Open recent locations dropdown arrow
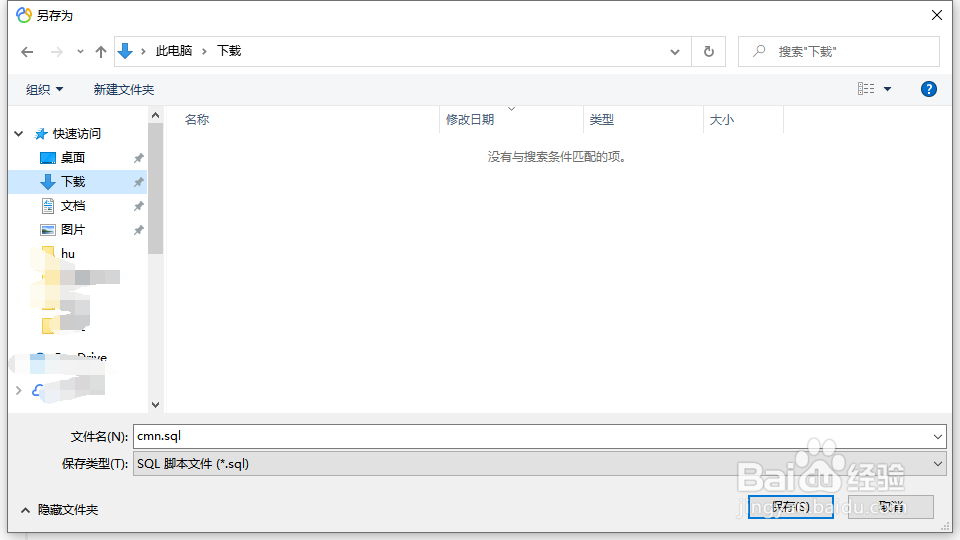The image size is (960, 540). tap(80, 52)
